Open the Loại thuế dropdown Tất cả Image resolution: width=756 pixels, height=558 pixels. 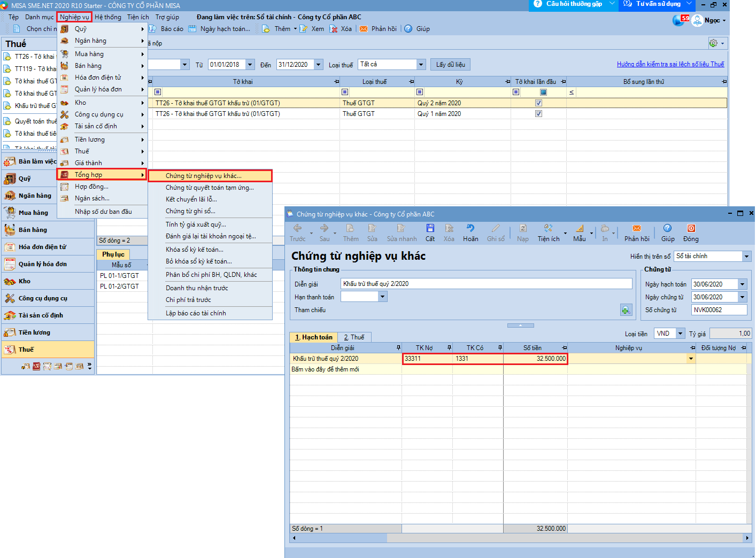[421, 65]
